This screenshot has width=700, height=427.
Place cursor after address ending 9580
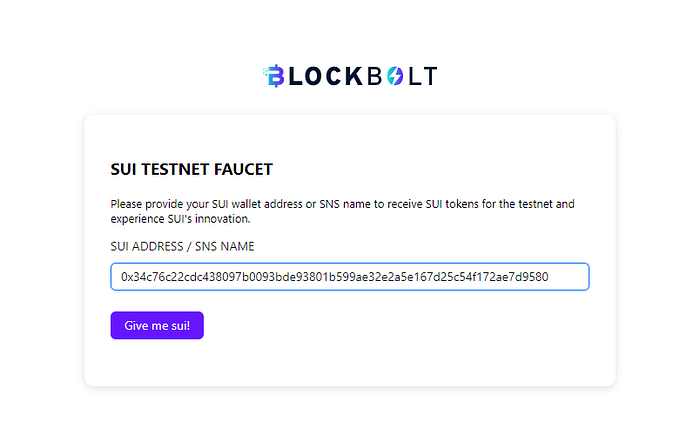click(x=549, y=277)
